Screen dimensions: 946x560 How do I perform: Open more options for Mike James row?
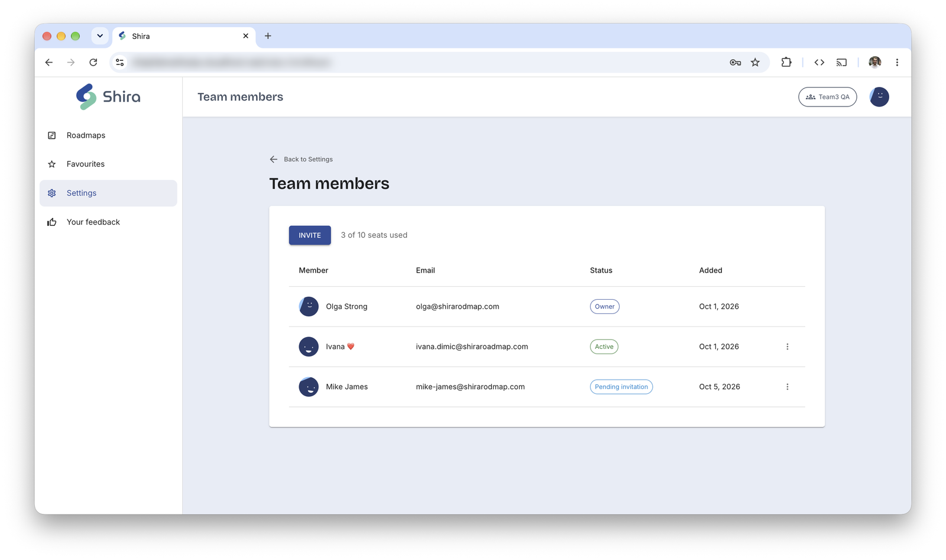tap(787, 387)
